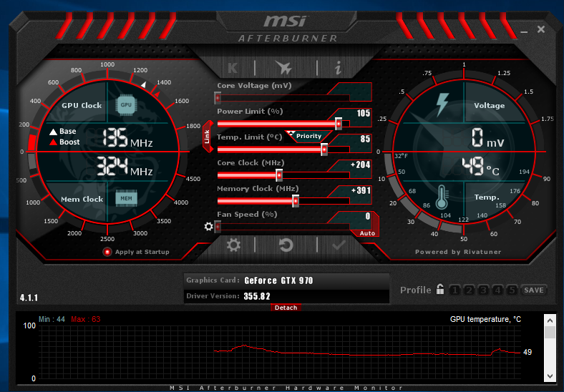
Task: Click the Temp Limit value 85
Action: (x=365, y=139)
